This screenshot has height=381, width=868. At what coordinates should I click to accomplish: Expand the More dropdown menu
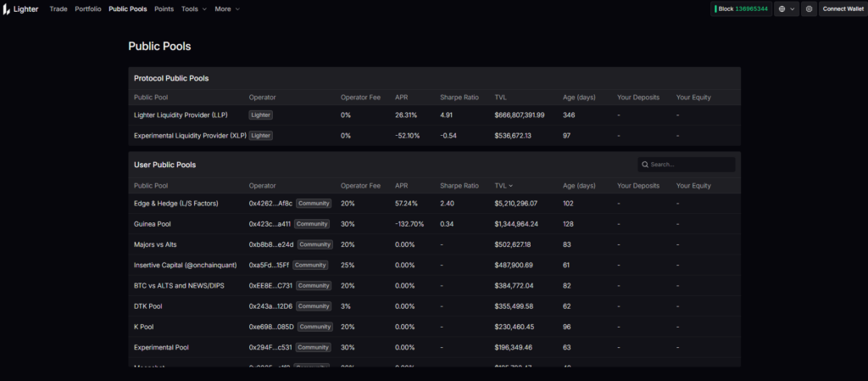pos(227,8)
